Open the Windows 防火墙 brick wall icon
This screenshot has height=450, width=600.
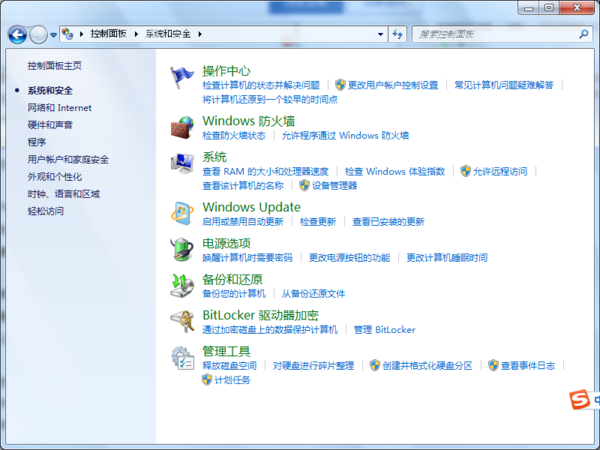[182, 128]
